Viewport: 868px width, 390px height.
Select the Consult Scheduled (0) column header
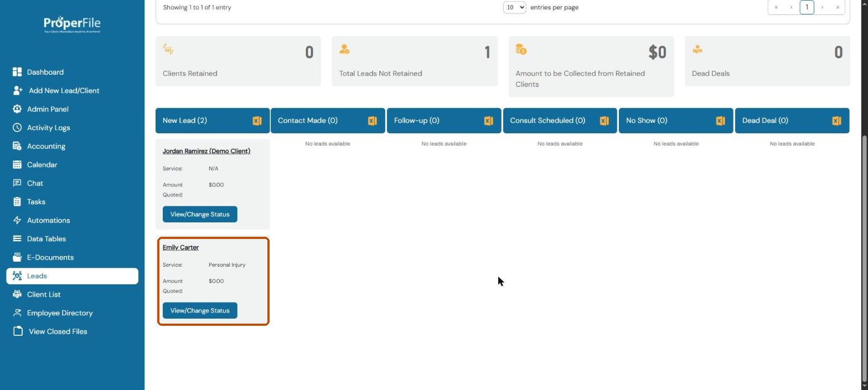(560, 121)
